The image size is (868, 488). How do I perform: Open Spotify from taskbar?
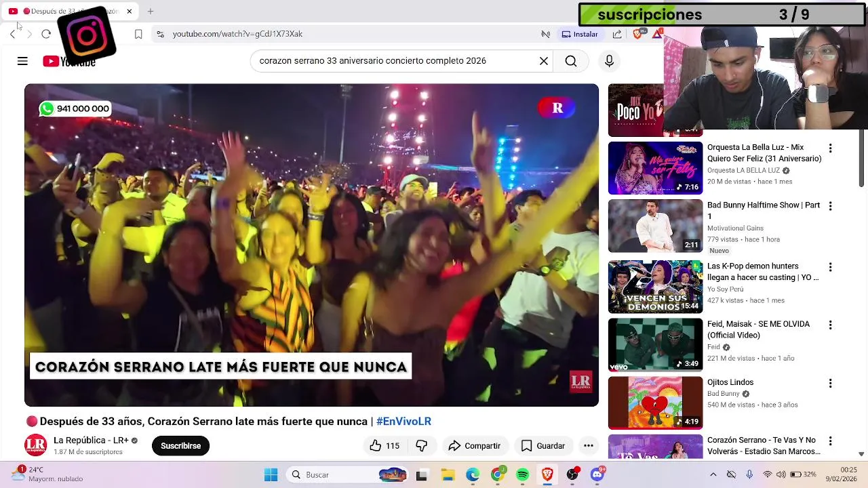pos(522,474)
